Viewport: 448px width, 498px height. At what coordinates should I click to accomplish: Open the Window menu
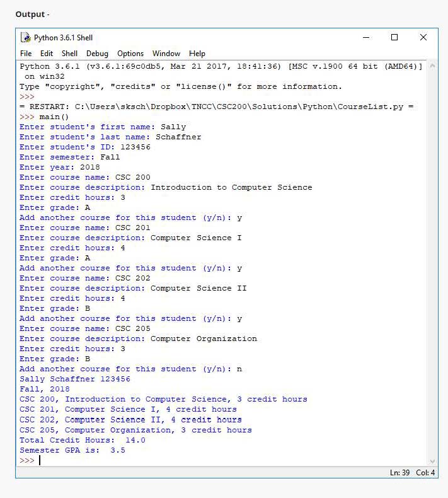click(x=166, y=54)
